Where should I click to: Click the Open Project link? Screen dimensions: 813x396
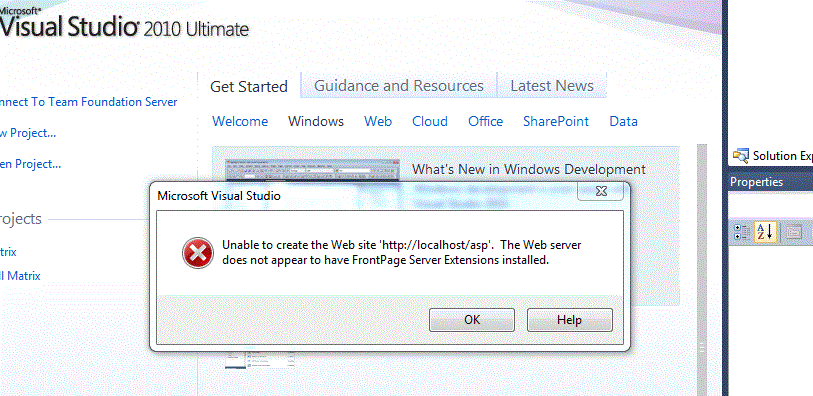tap(31, 164)
